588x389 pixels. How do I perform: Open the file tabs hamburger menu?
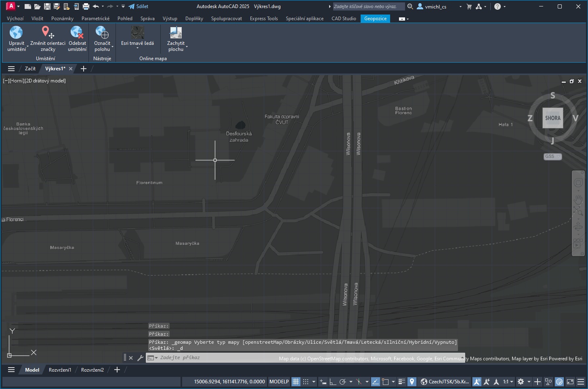tap(11, 69)
